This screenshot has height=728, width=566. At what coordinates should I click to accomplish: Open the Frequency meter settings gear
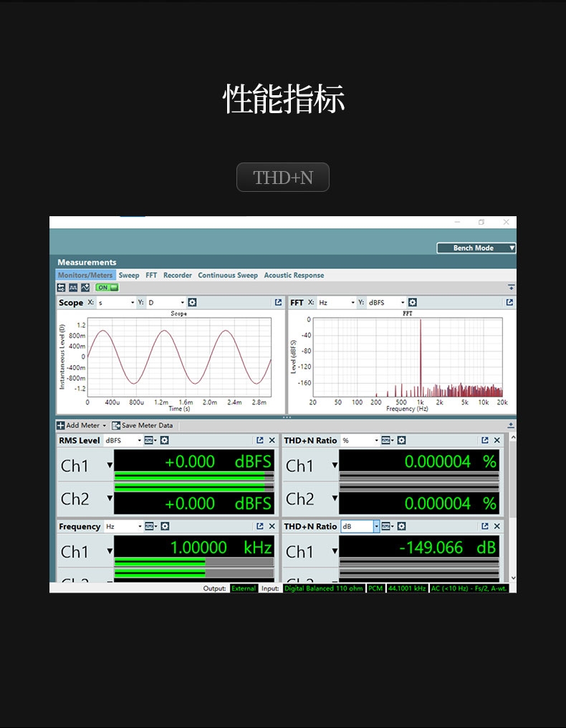165,526
